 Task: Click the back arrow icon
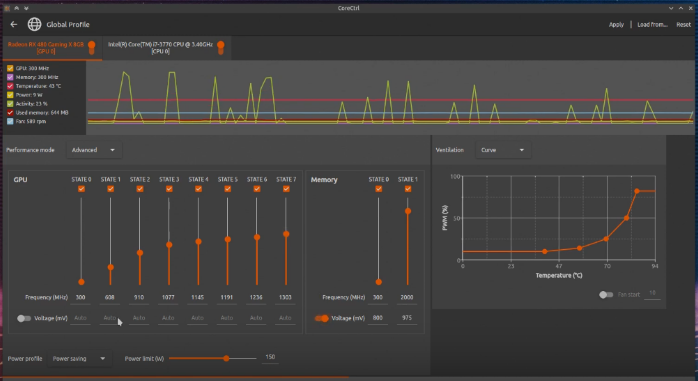click(x=14, y=24)
